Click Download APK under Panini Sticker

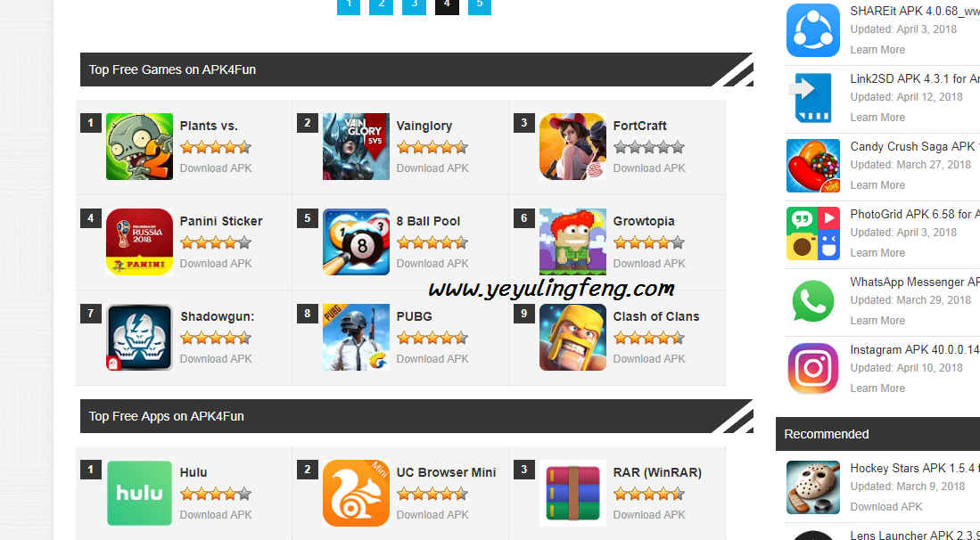pyautogui.click(x=216, y=264)
